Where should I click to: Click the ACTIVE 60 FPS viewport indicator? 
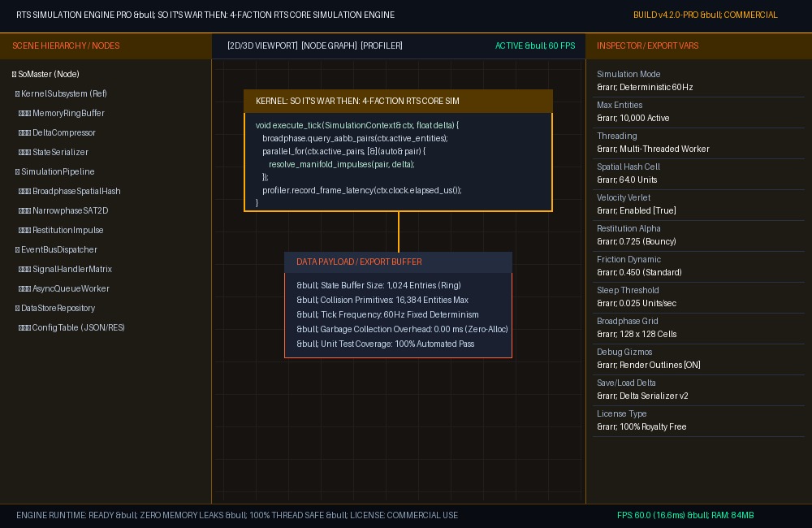pyautogui.click(x=535, y=45)
